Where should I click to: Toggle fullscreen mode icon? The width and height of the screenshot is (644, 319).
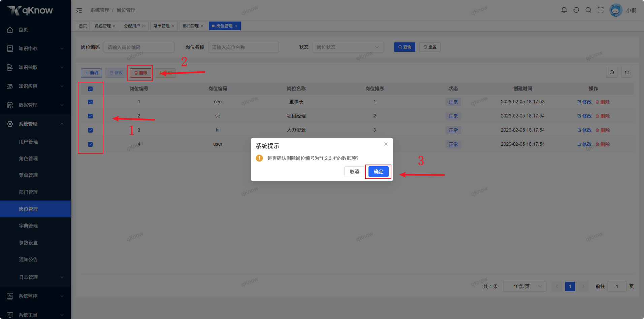pos(601,10)
